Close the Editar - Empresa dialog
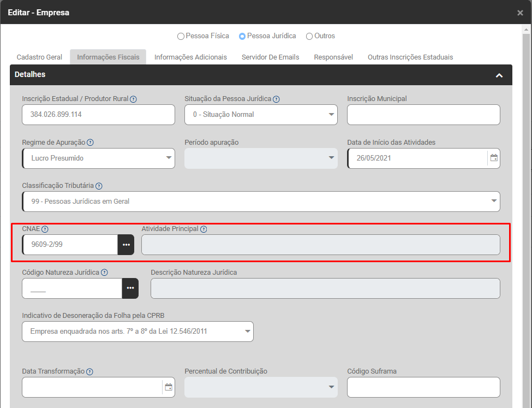532x408 pixels. [x=520, y=13]
